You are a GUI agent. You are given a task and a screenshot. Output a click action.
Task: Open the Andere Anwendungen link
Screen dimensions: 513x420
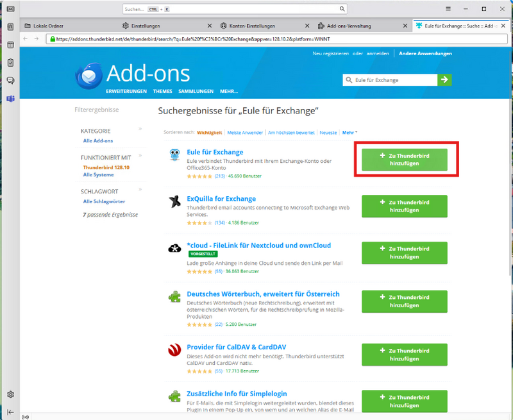tap(425, 53)
